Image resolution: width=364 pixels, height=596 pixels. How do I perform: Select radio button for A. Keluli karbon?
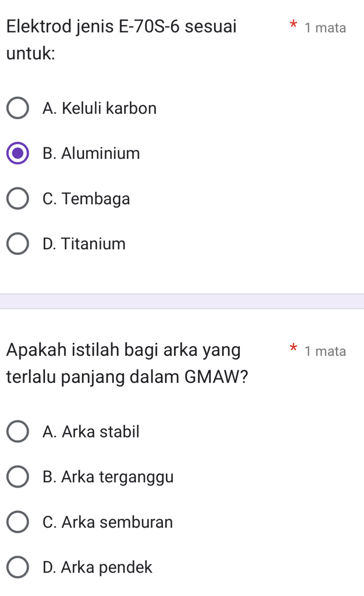[x=17, y=108]
